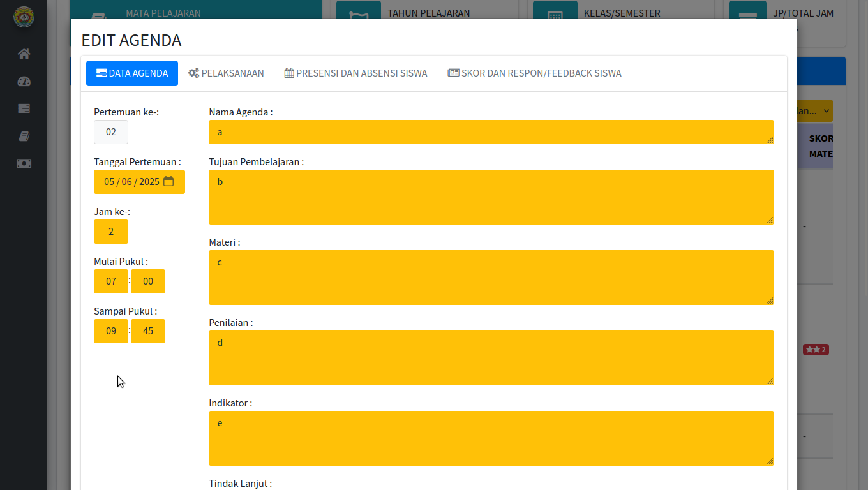Image resolution: width=868 pixels, height=490 pixels.
Task: Click the Mata Pelajaran card icon
Action: [98, 15]
